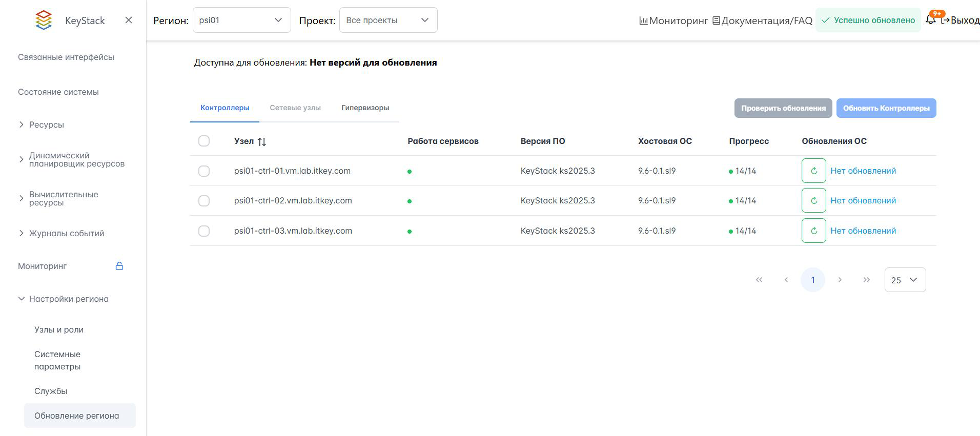Screen dimensions: 980x436
Task: Click the Проверить обновления button
Action: [783, 108]
